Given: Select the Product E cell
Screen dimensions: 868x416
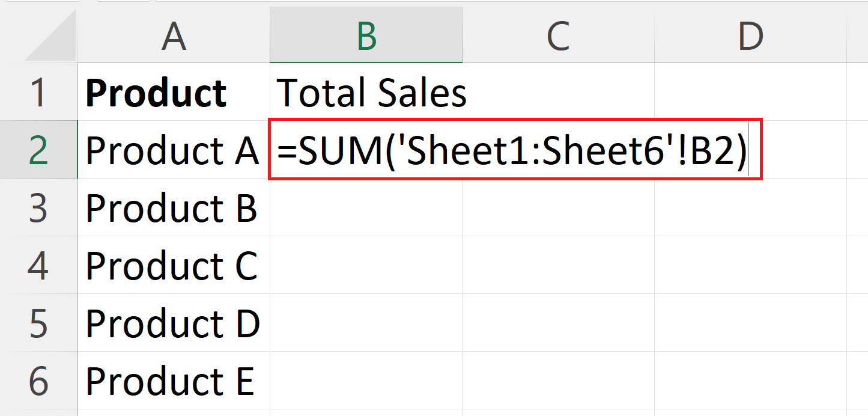Looking at the screenshot, I should pyautogui.click(x=172, y=379).
